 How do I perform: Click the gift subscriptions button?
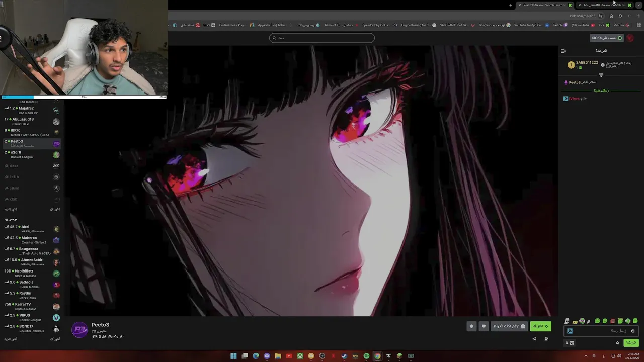(509, 326)
